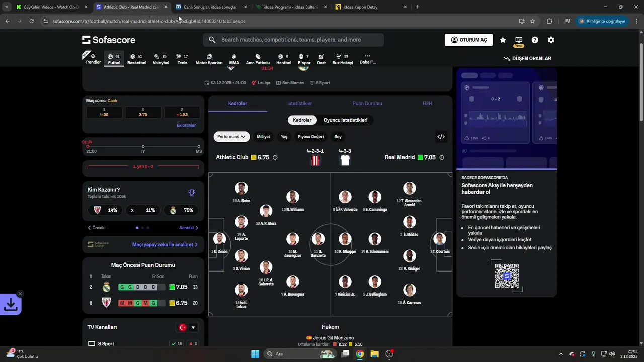
Task: Click S Sport upvote 19 button
Action: [x=177, y=344]
